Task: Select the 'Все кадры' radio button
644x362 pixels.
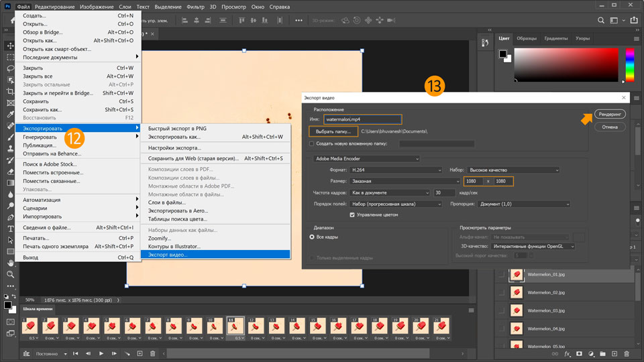Action: pos(312,237)
